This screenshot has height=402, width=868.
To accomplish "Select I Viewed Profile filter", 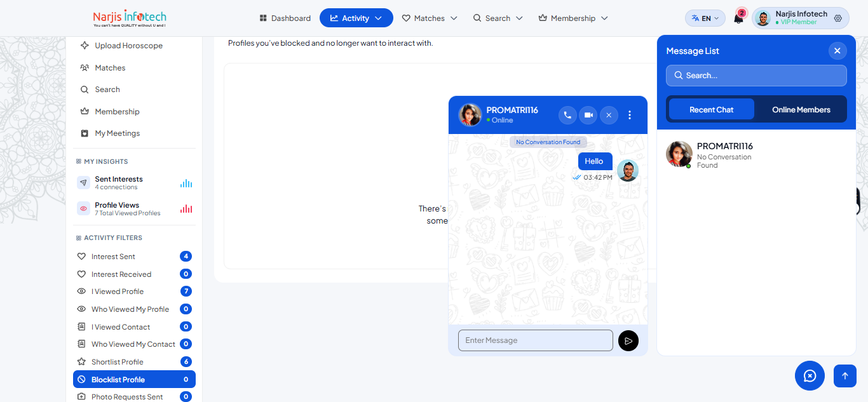I will 134,291.
